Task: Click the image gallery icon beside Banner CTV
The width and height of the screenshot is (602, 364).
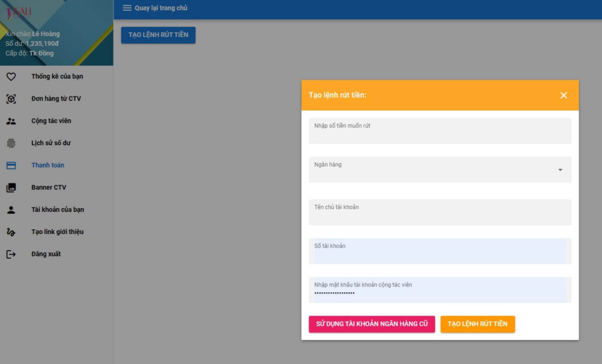Action: point(11,188)
